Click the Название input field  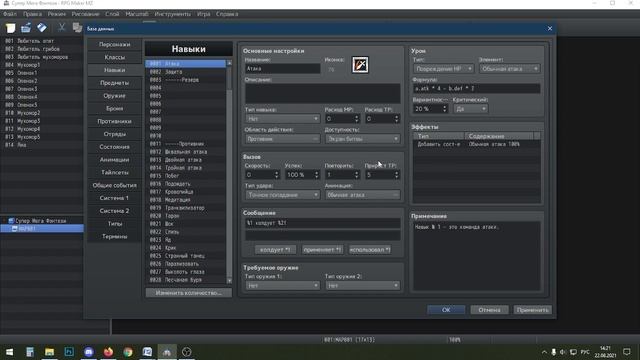coord(282,69)
